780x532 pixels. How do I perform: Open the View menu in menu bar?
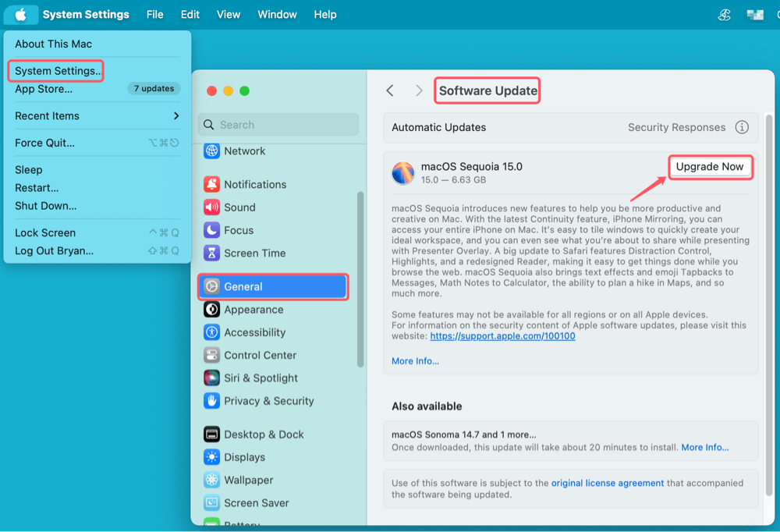click(229, 15)
